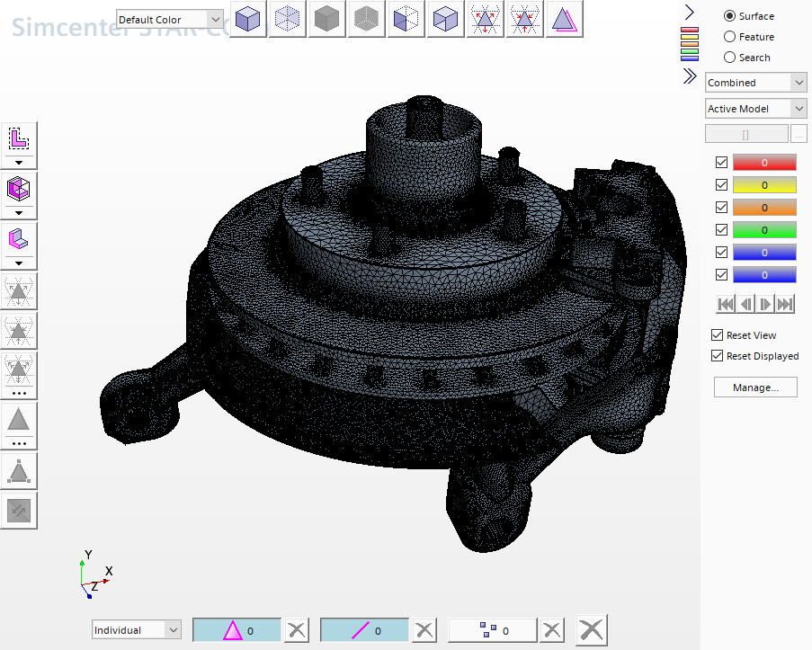Select the Surface radio button
The height and width of the screenshot is (650, 812).
coord(729,16)
